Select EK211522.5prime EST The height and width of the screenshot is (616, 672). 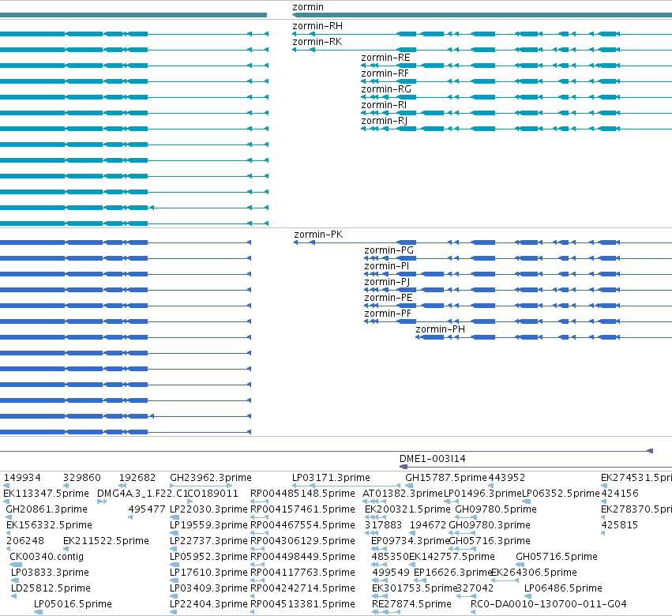(x=106, y=541)
